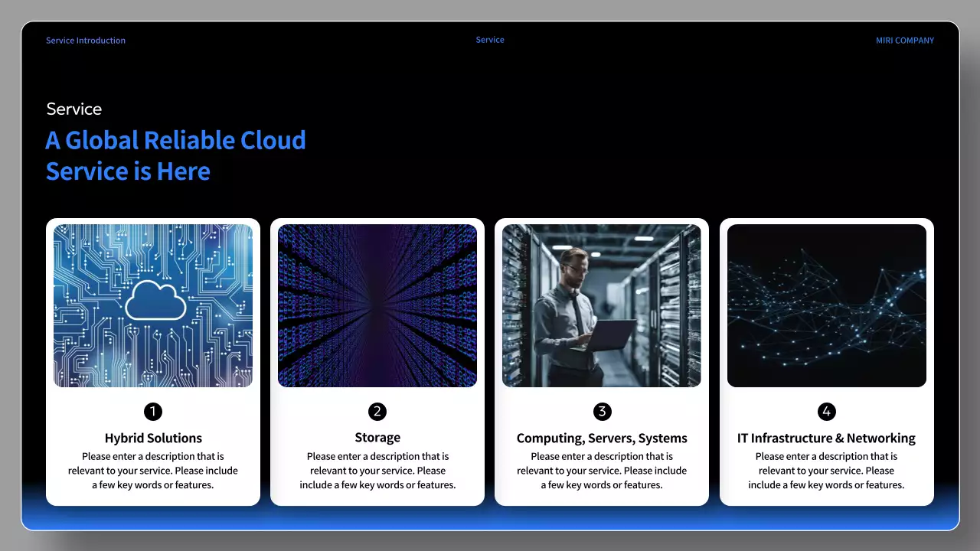The width and height of the screenshot is (980, 551).
Task: Select the cloud circuit board image
Action: [153, 305]
